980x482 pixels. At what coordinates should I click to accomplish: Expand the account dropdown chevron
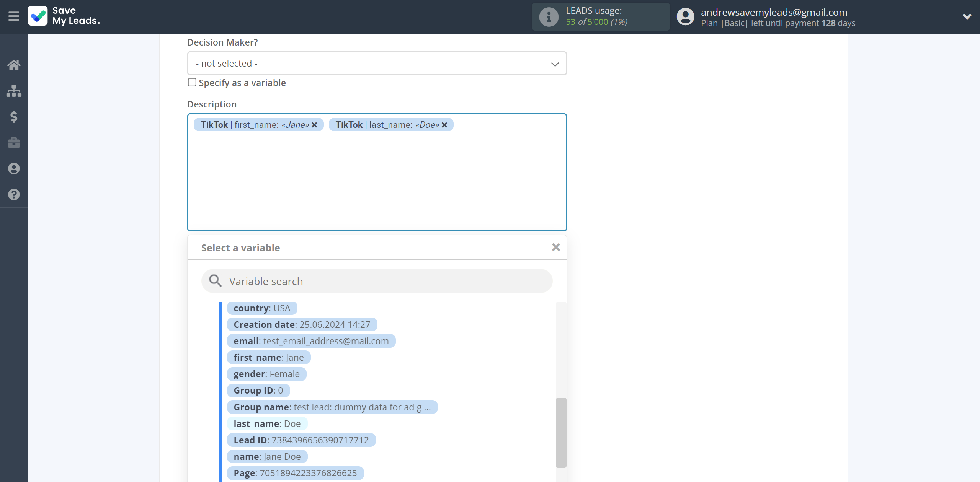tap(967, 16)
